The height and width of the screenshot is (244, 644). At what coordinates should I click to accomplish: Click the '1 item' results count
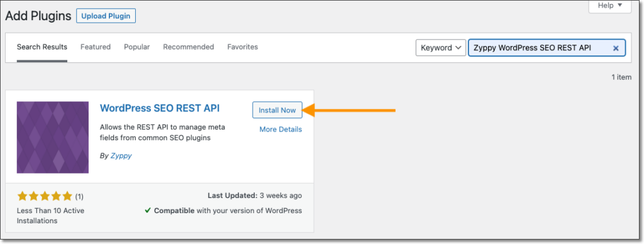coord(621,77)
